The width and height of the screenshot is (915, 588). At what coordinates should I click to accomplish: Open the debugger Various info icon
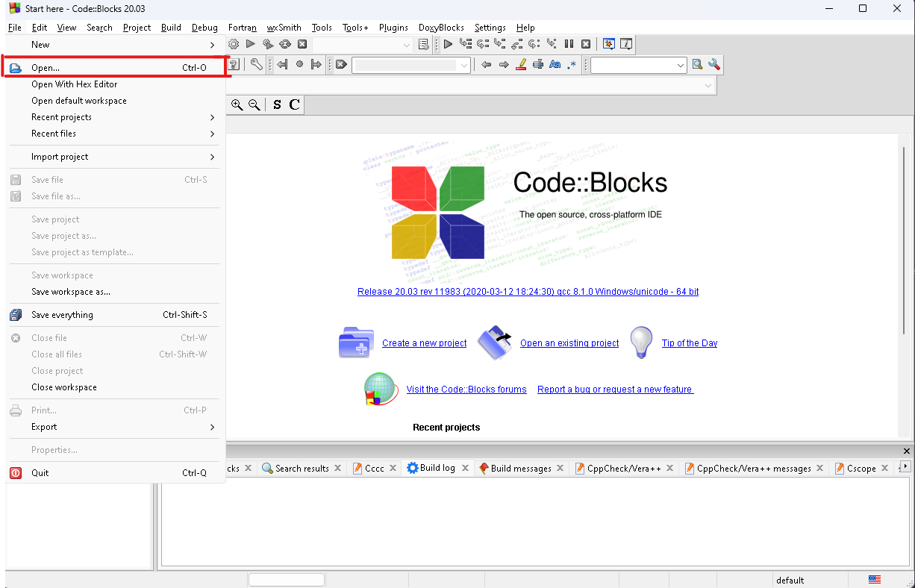(626, 45)
